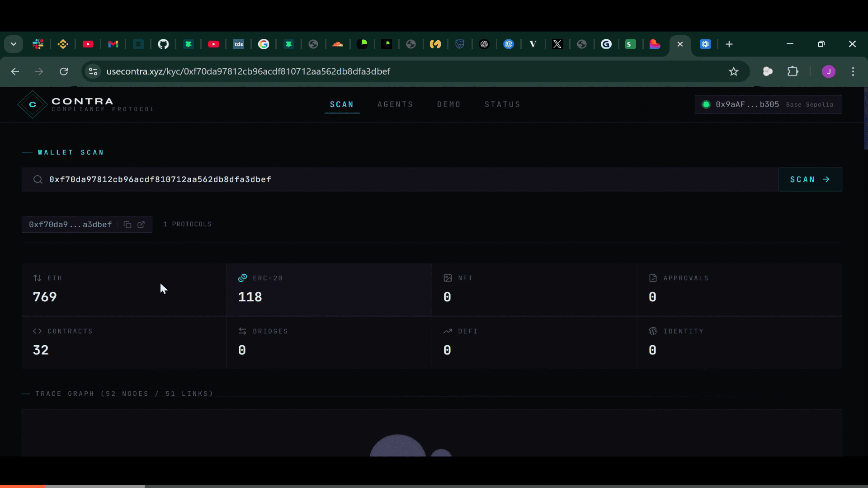The width and height of the screenshot is (868, 488).
Task: Select the ETH 769 stat card
Action: [124, 290]
